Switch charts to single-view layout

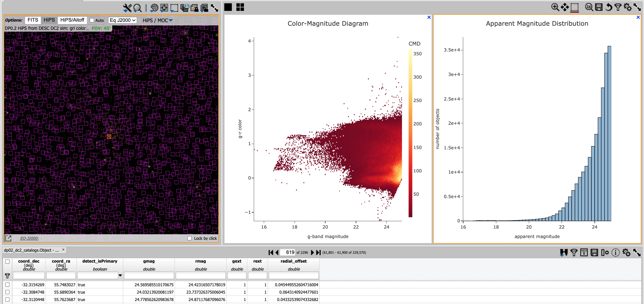pos(228,7)
